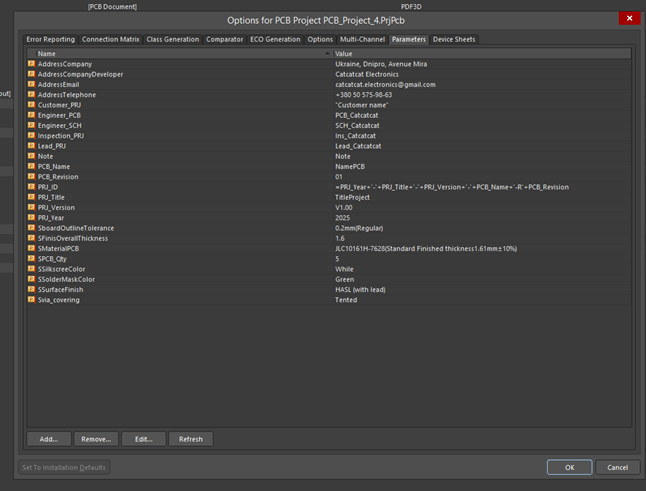
Task: Switch to the Multi-Channel tab
Action: coord(362,40)
